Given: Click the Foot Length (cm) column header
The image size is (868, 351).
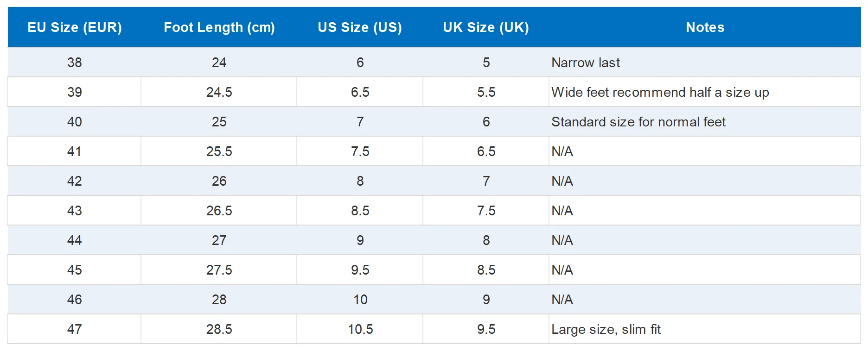Looking at the screenshot, I should coord(219,27).
